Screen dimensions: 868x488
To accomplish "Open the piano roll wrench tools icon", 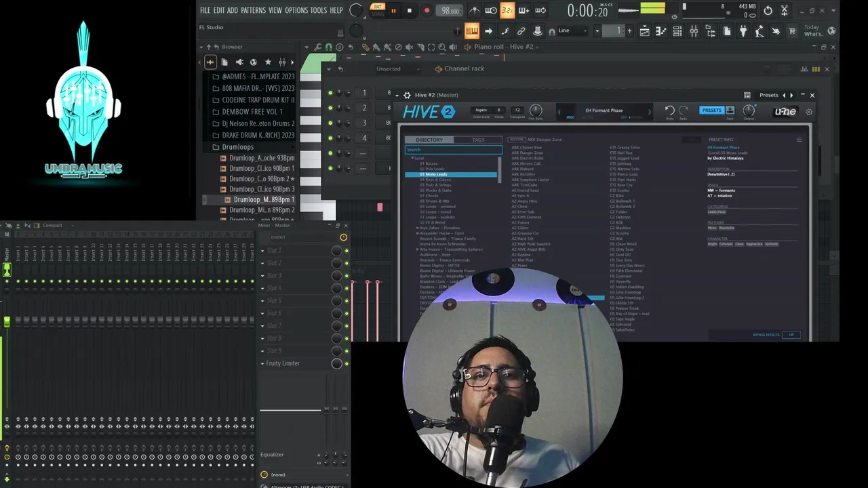I will (x=317, y=47).
